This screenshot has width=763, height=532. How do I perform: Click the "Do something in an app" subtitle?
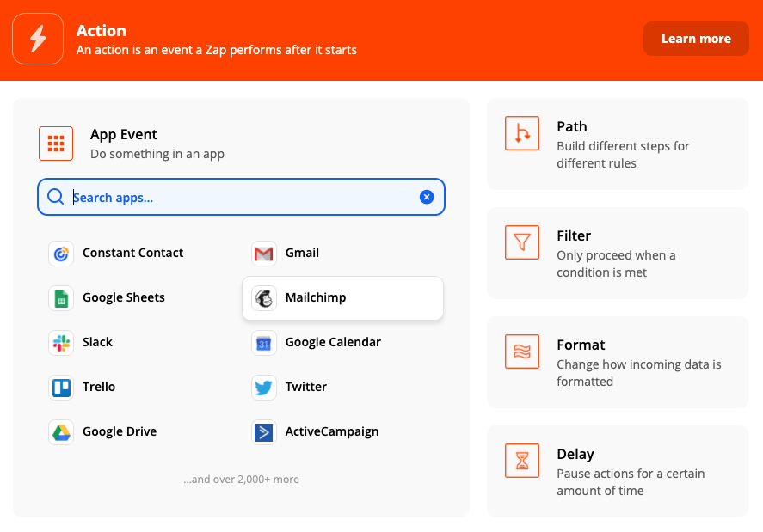(157, 154)
